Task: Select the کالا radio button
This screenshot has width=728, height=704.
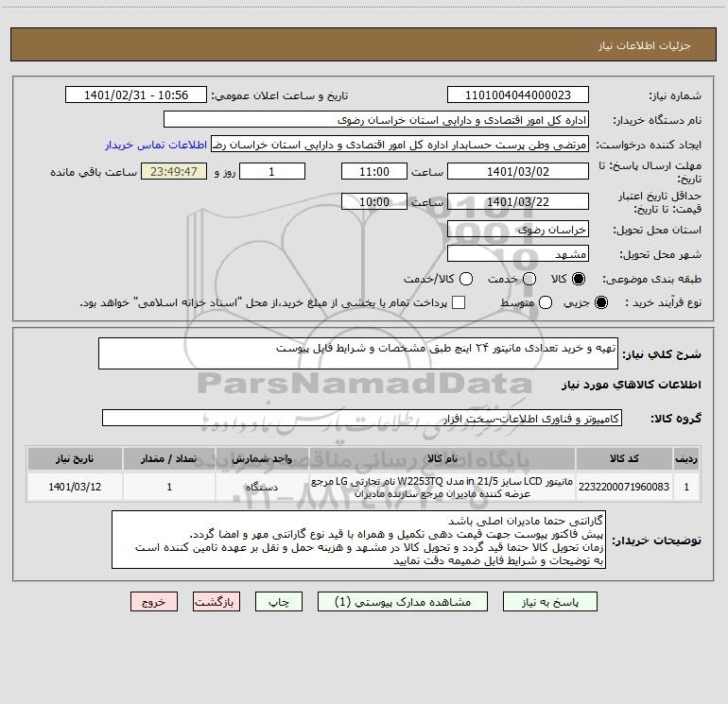Action: (579, 279)
